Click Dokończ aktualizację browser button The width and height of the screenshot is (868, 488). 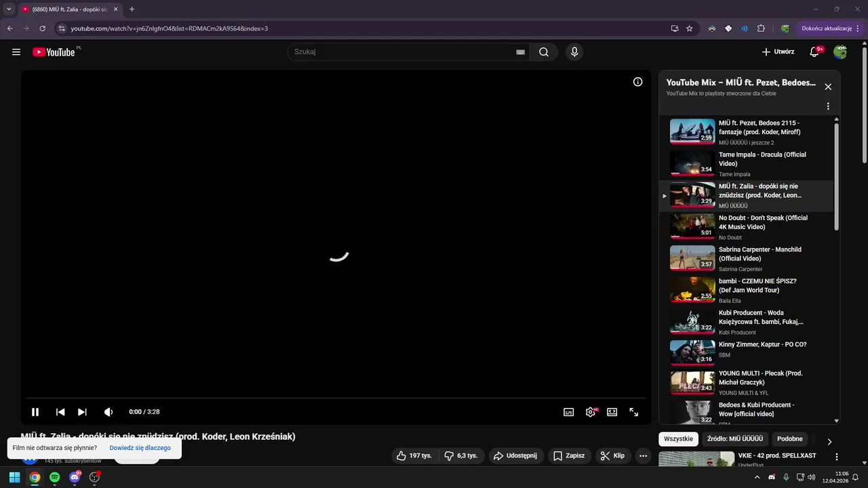pos(827,28)
